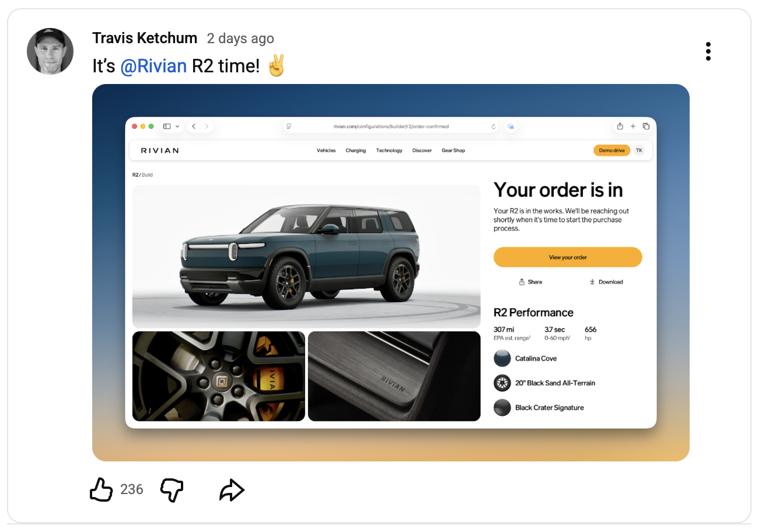The height and width of the screenshot is (532, 762).
Task: Go back with Safari's back arrow
Action: 194,126
